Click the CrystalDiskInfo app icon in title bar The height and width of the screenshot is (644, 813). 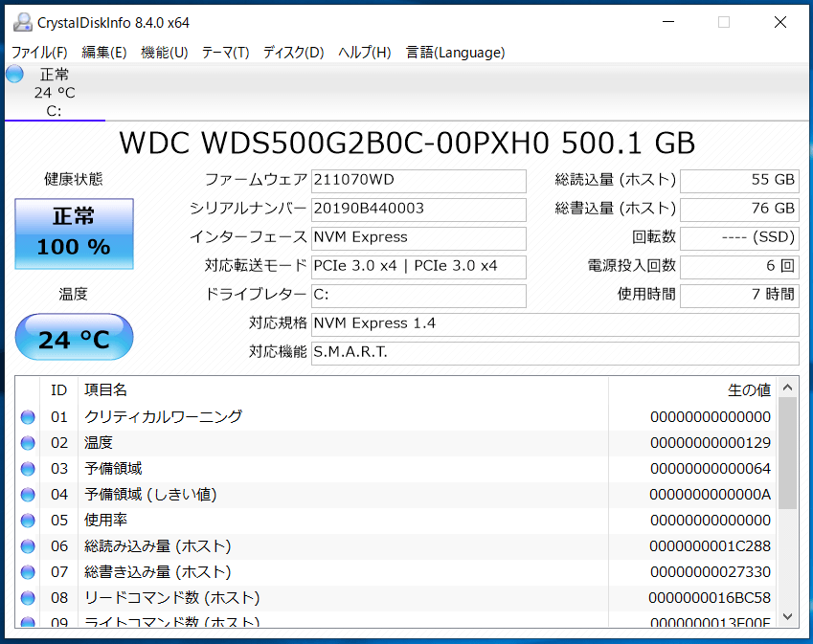(x=22, y=22)
